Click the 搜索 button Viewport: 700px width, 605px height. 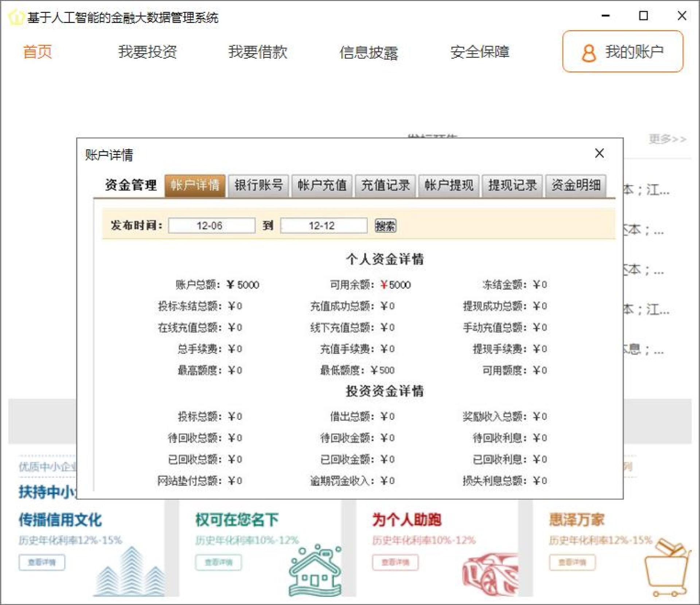pyautogui.click(x=385, y=226)
